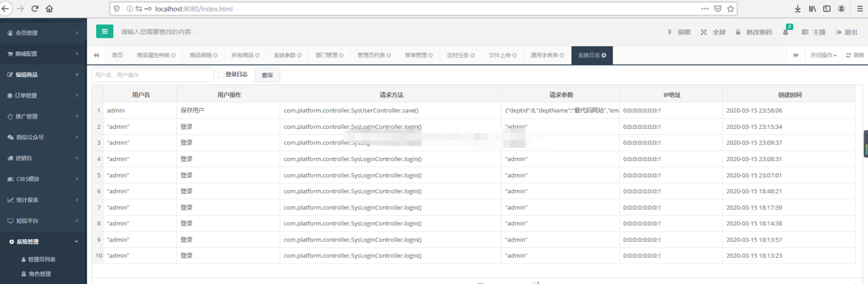Focus the top search box 请输入您需要查找的内容
The image size is (868, 284).
(x=160, y=32)
